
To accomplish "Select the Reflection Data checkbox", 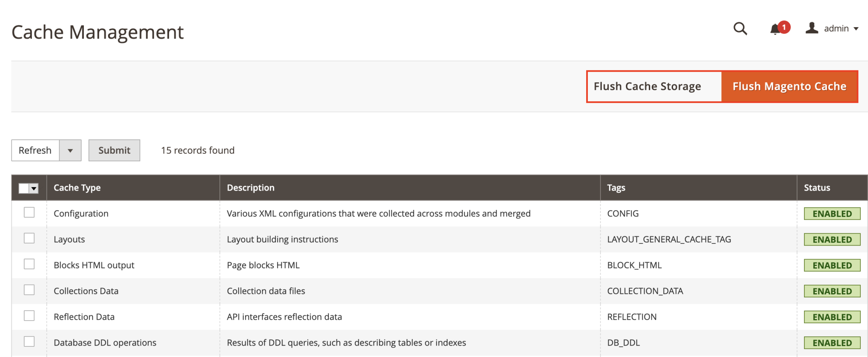I will point(29,315).
